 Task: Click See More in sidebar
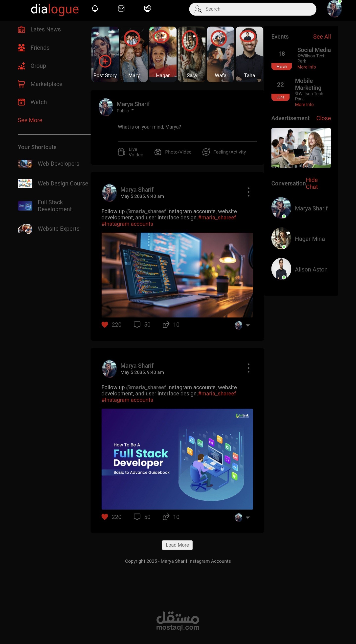[x=30, y=120]
